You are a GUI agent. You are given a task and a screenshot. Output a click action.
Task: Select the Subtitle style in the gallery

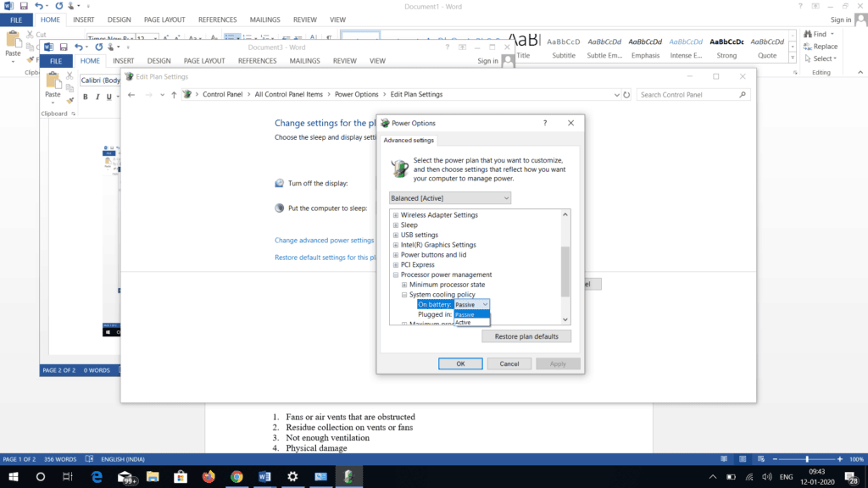click(x=564, y=48)
